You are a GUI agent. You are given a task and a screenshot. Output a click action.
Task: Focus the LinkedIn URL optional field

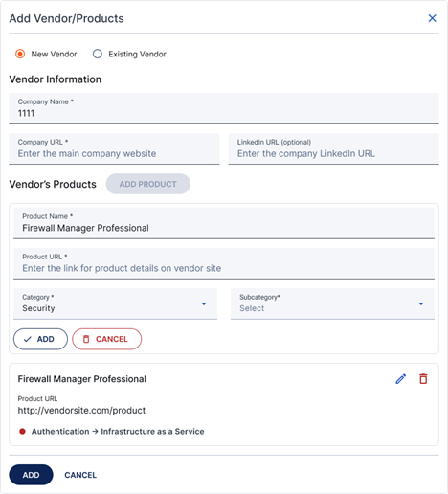[x=334, y=148]
